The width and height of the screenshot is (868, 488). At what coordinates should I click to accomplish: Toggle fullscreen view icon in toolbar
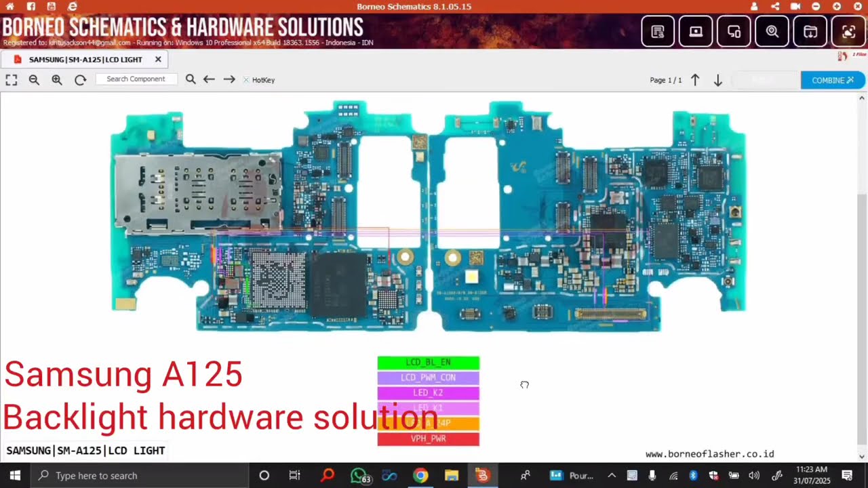pos(12,79)
